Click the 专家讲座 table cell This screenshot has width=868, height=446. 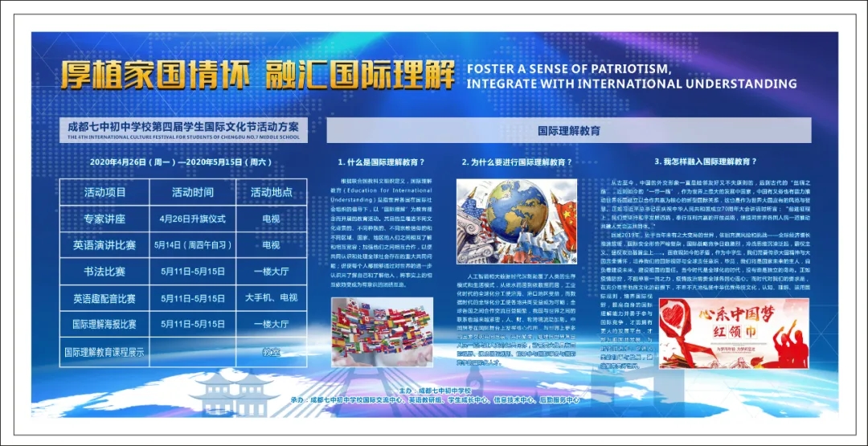click(105, 219)
